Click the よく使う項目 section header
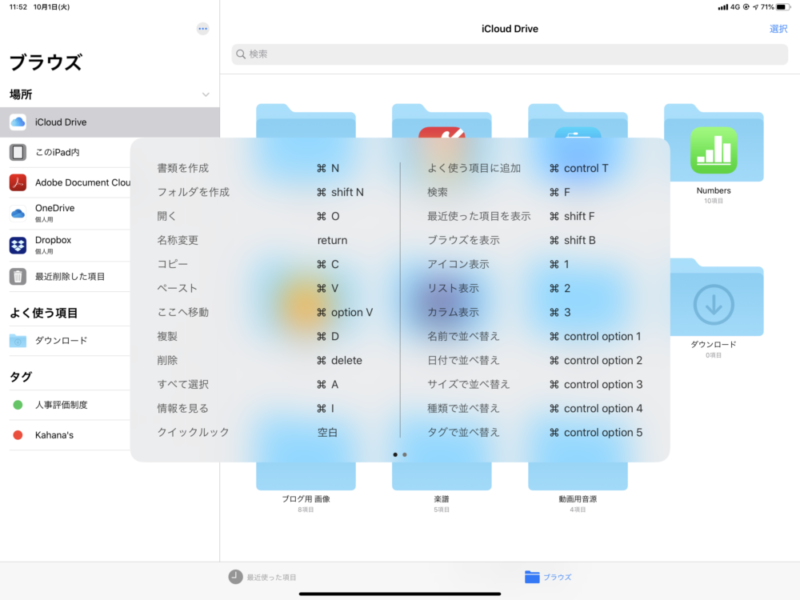This screenshot has width=800, height=600. [44, 313]
